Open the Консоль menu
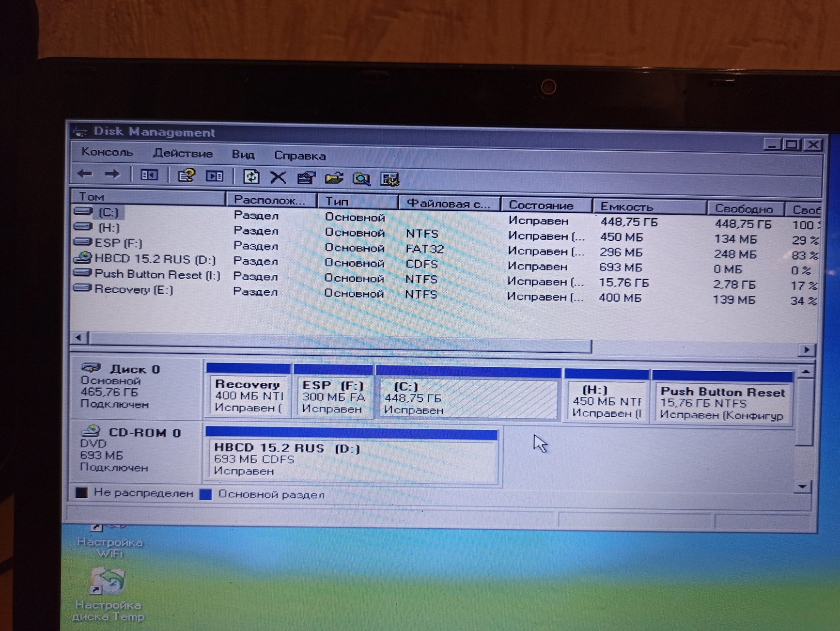 pyautogui.click(x=107, y=152)
